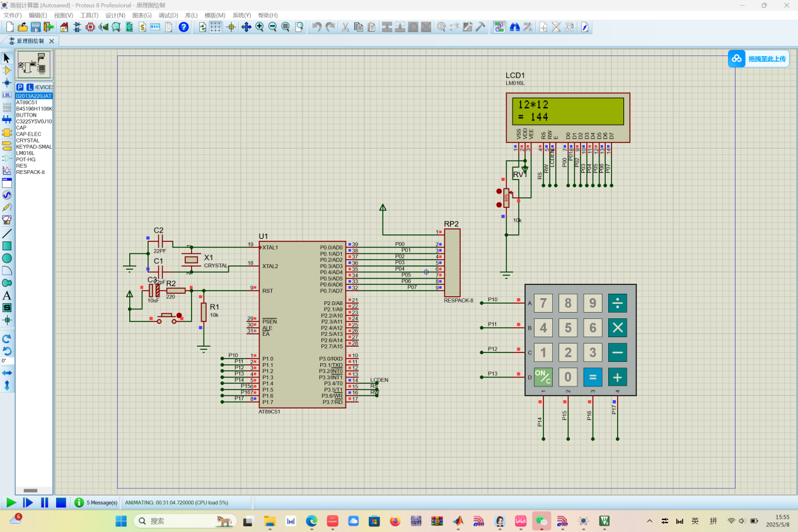798x532 pixels.
Task: Click the keypad equals key
Action: pyautogui.click(x=593, y=377)
